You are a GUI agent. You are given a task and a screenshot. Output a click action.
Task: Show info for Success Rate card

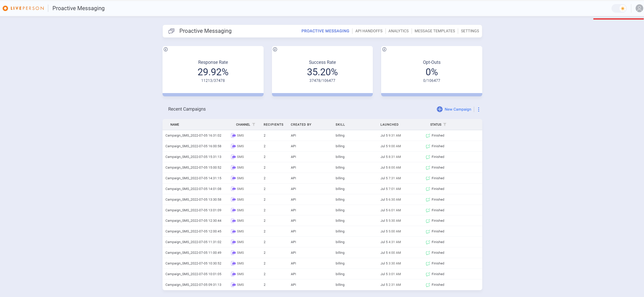275,49
